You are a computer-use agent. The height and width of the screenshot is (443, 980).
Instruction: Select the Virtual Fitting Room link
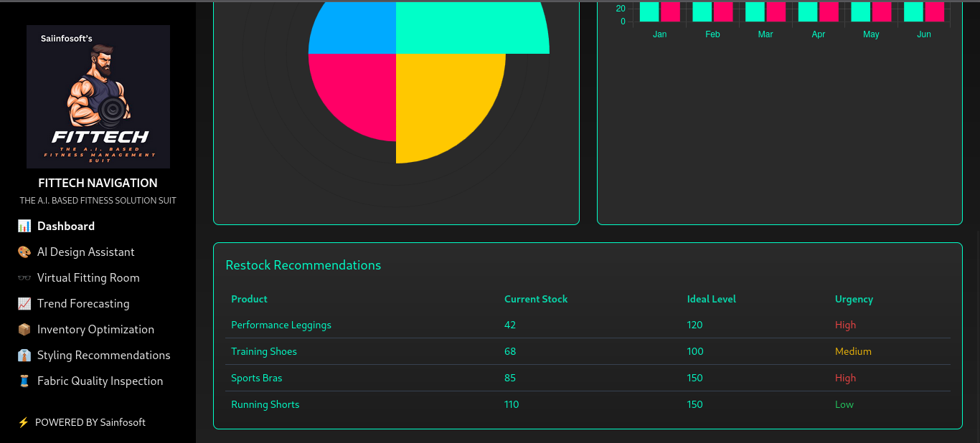point(88,278)
